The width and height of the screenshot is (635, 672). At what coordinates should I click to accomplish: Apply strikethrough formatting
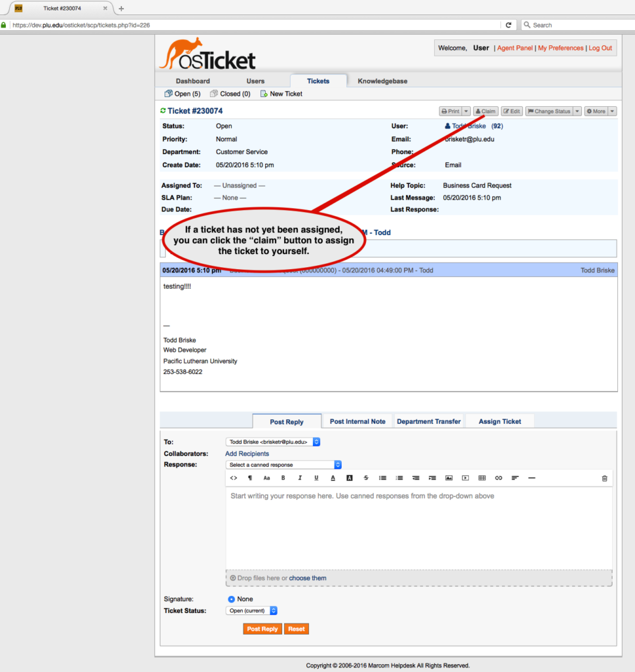[366, 478]
